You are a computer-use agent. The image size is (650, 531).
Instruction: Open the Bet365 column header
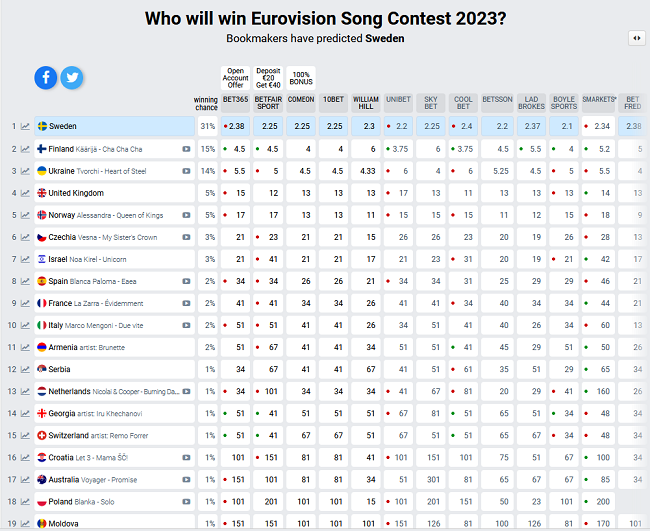(235, 100)
